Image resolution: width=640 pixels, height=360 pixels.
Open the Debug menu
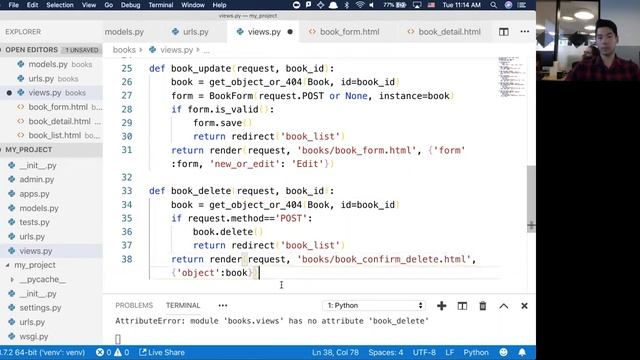click(x=130, y=5)
